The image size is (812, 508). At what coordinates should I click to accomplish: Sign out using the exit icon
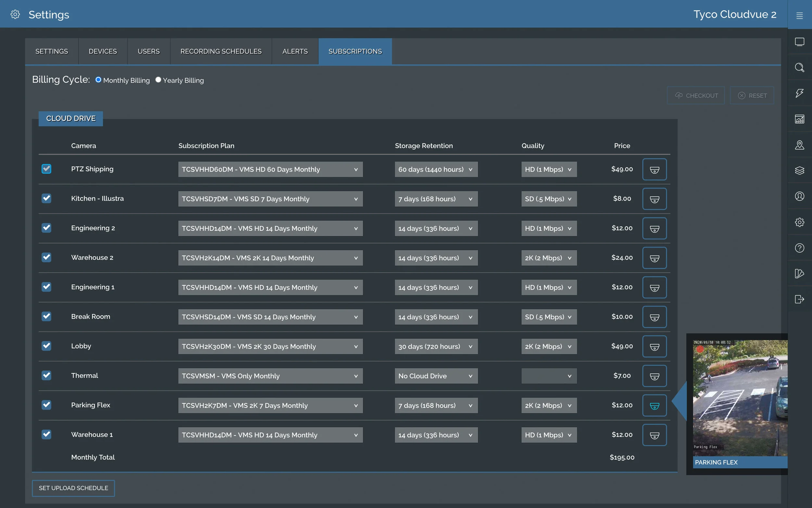click(x=800, y=299)
